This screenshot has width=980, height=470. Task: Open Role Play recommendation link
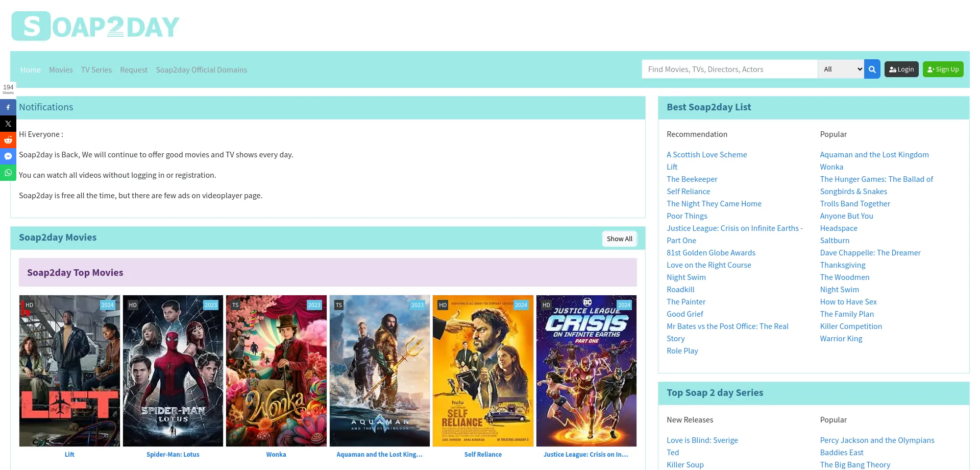[682, 351]
